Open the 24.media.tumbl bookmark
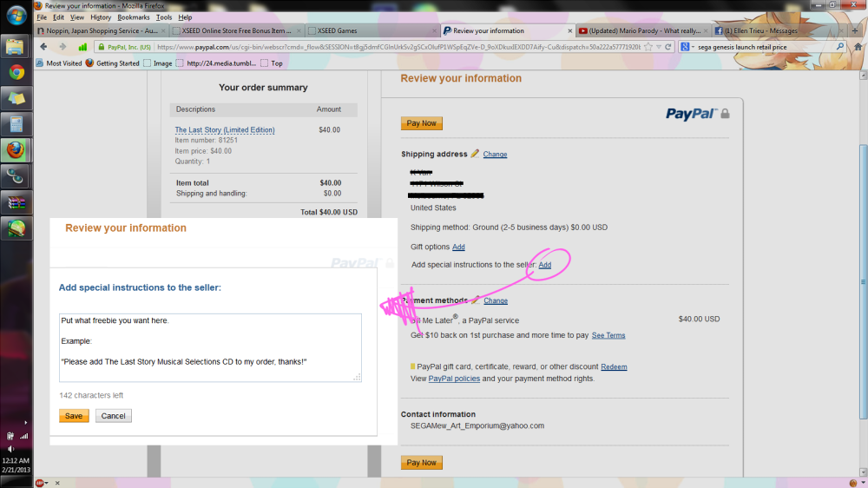The width and height of the screenshot is (868, 488). 216,63
